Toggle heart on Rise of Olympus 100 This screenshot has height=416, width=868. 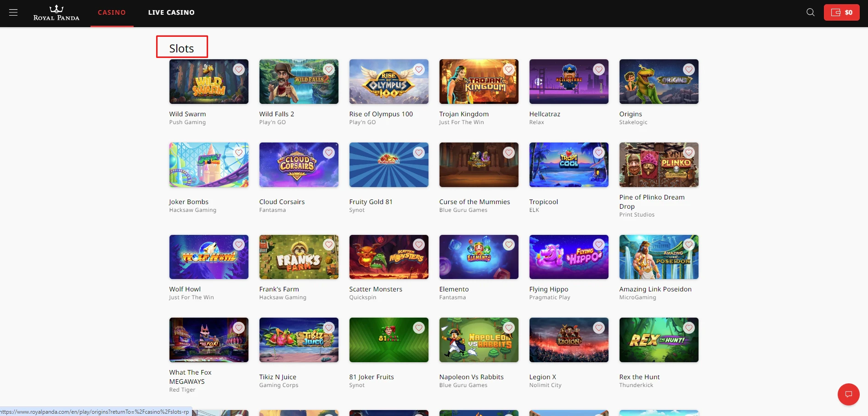pyautogui.click(x=419, y=69)
